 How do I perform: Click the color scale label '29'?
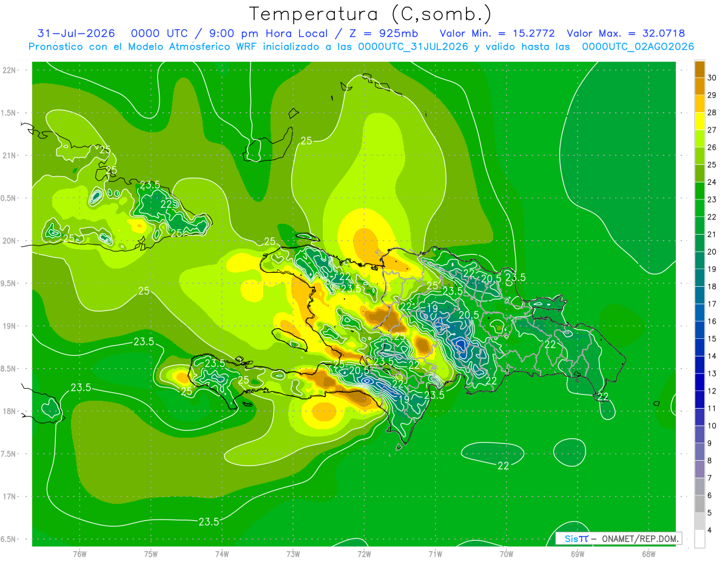[x=712, y=95]
